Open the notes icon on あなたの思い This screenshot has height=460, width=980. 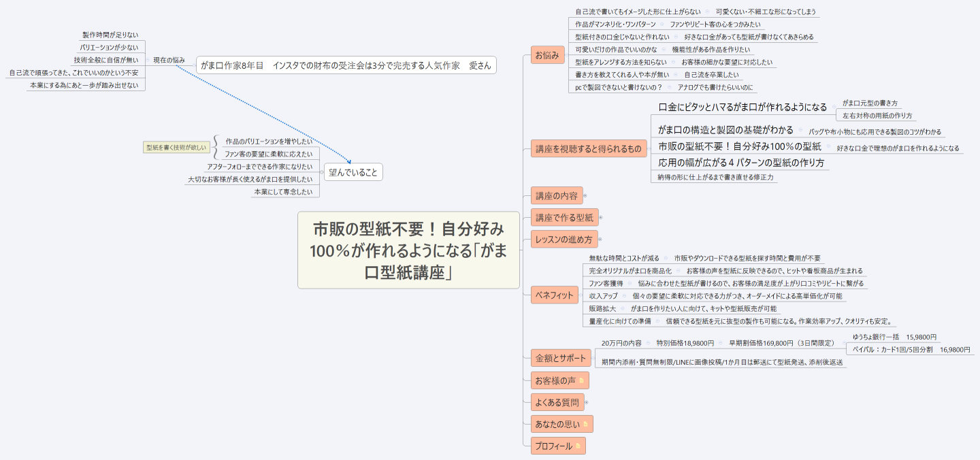pos(585,424)
